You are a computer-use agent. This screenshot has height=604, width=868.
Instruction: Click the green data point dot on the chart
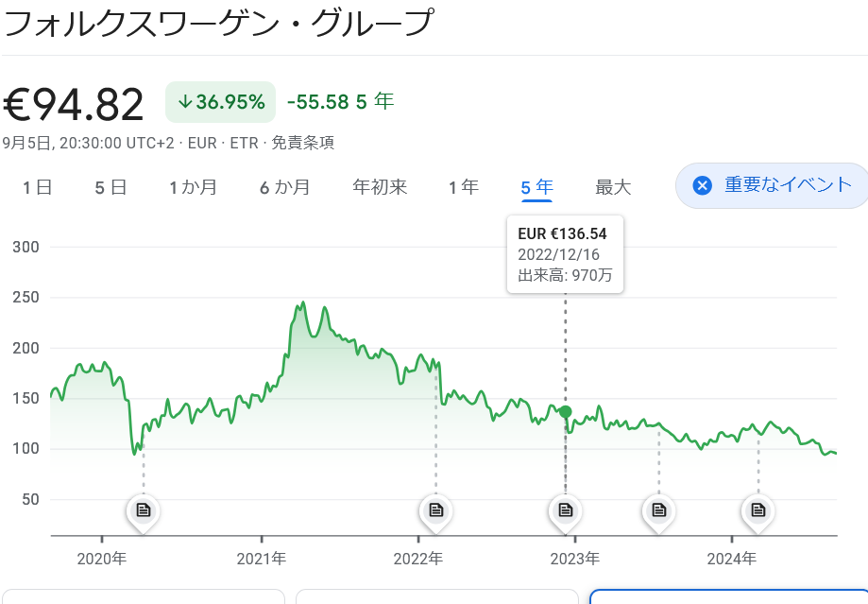click(565, 411)
